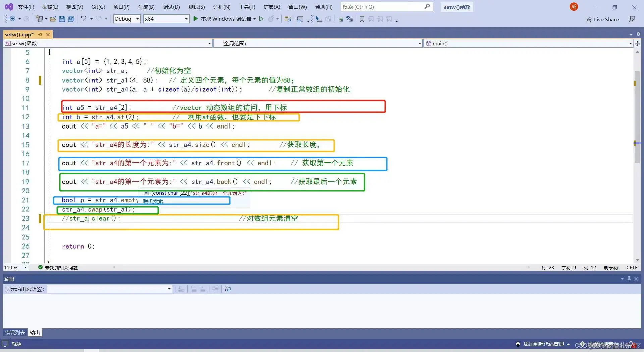This screenshot has width=644, height=352.
Task: Open the (全局范围) scope dropdown
Action: tap(318, 43)
